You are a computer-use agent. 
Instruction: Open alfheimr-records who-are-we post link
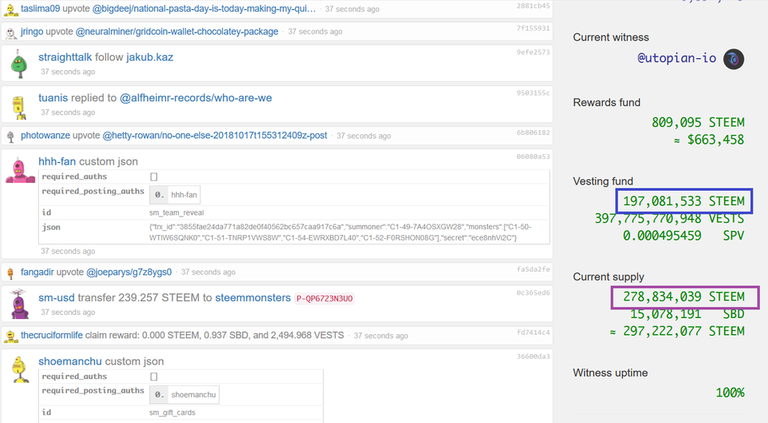click(196, 98)
